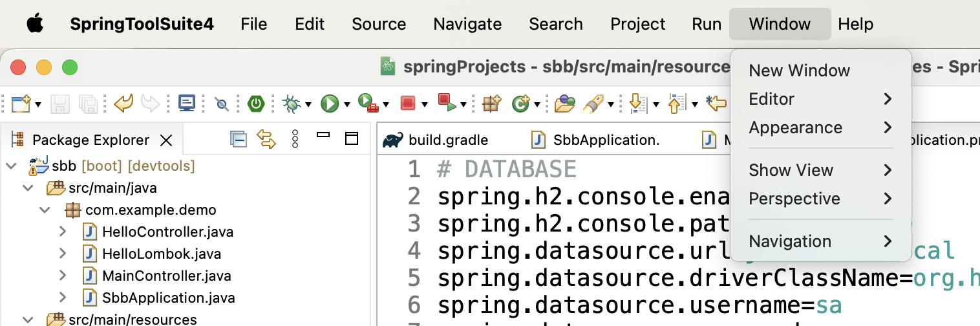The image size is (980, 326).
Task: Expand SbbApplication.java tree node
Action: coord(63,298)
